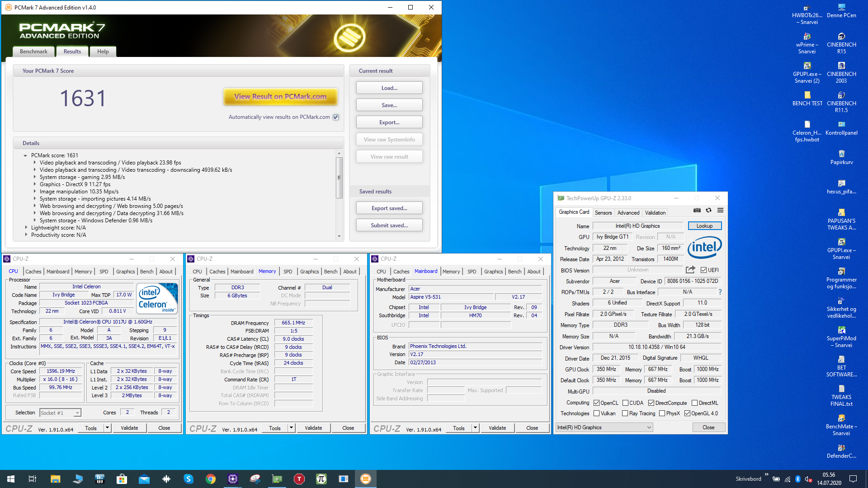Image resolution: width=868 pixels, height=488 pixels.
Task: Open Bench tab in Mainboard CPU-Z window
Action: pyautogui.click(x=514, y=272)
